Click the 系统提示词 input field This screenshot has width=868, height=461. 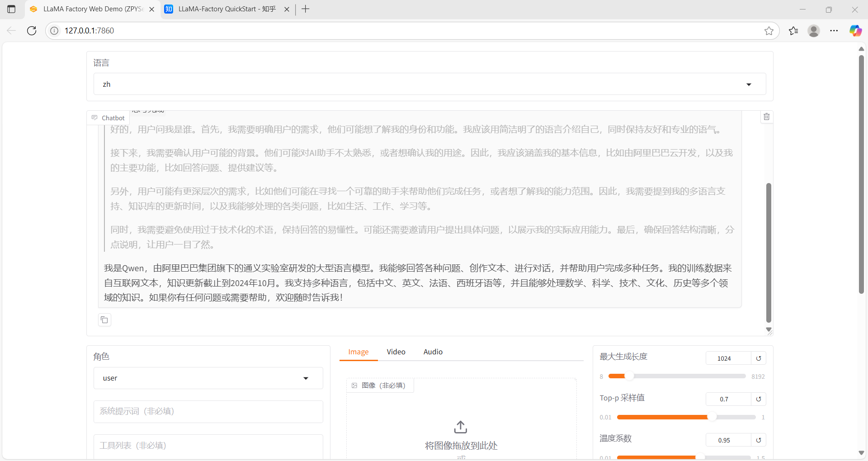(208, 411)
